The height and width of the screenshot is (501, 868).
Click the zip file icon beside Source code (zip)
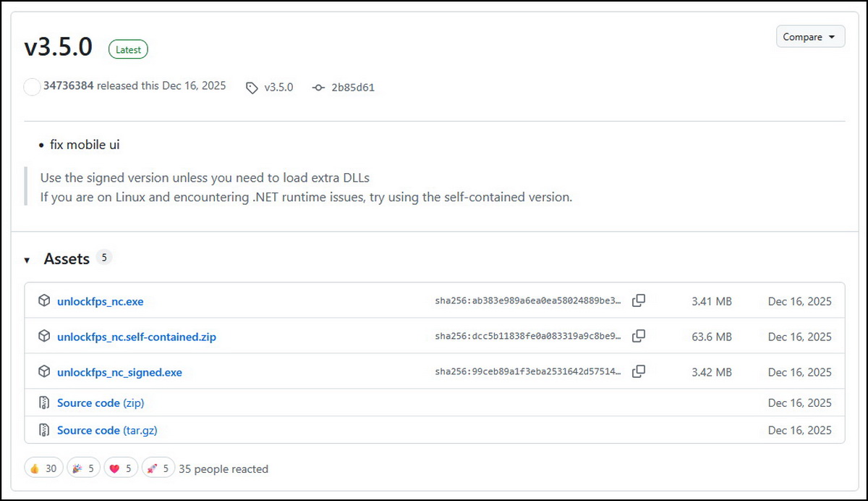click(x=44, y=403)
